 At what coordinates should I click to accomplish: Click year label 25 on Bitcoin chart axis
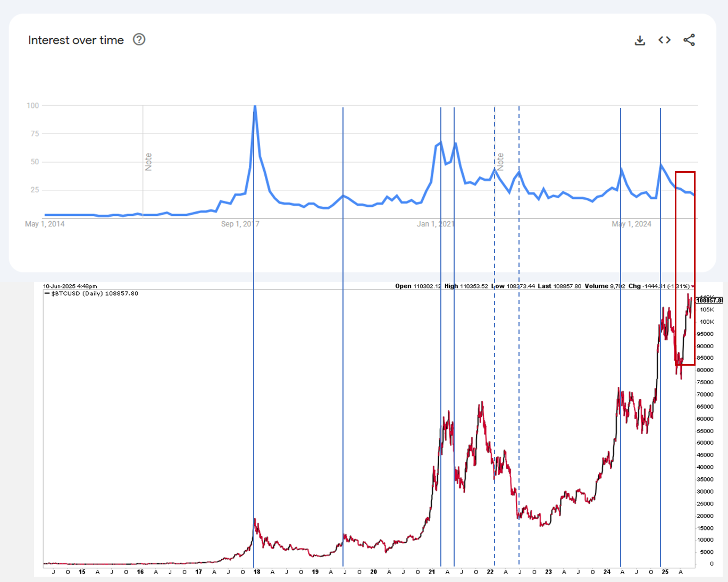tap(665, 572)
